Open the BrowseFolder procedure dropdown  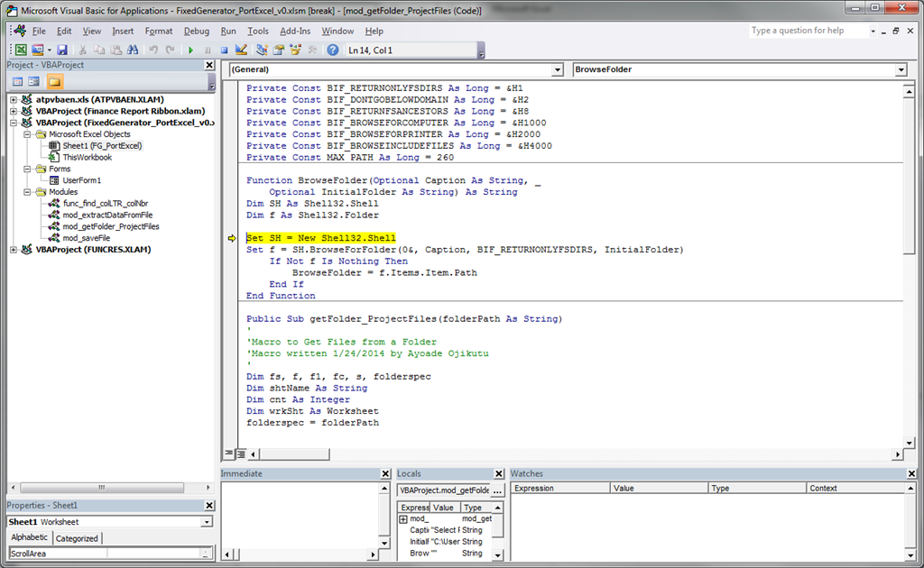[900, 69]
